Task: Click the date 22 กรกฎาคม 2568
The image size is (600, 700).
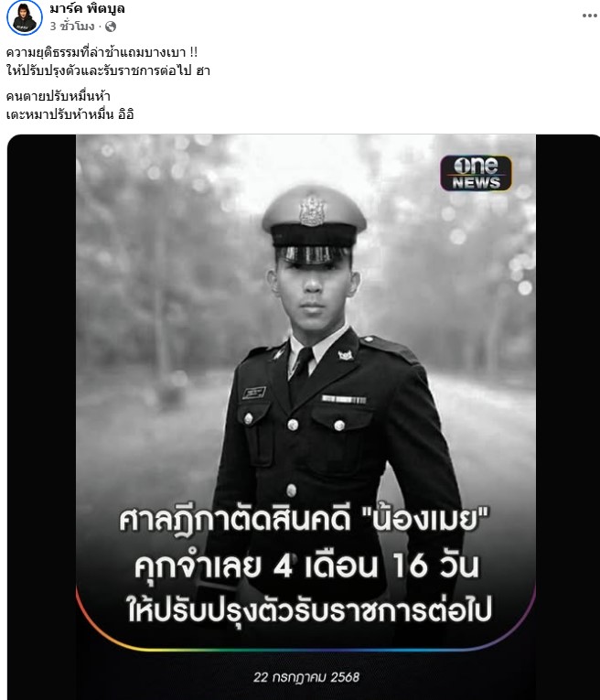Action: point(306,677)
